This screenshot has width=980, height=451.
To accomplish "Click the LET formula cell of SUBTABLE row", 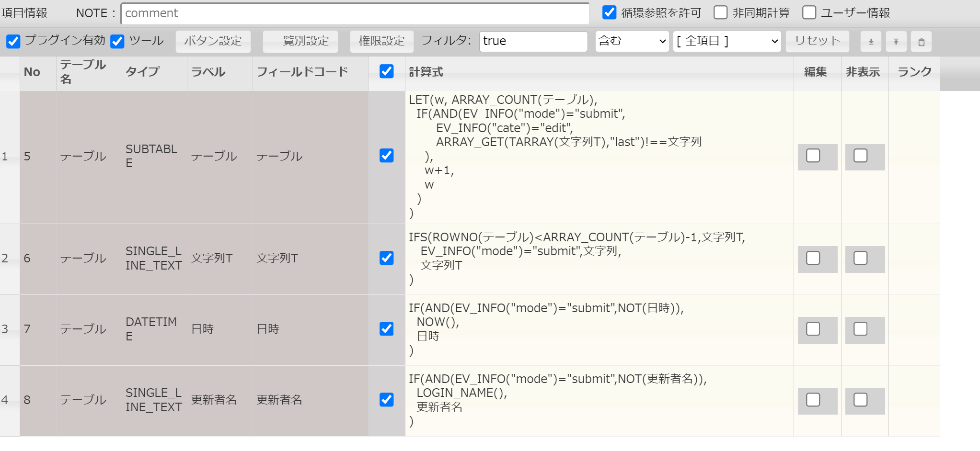I will (x=600, y=157).
